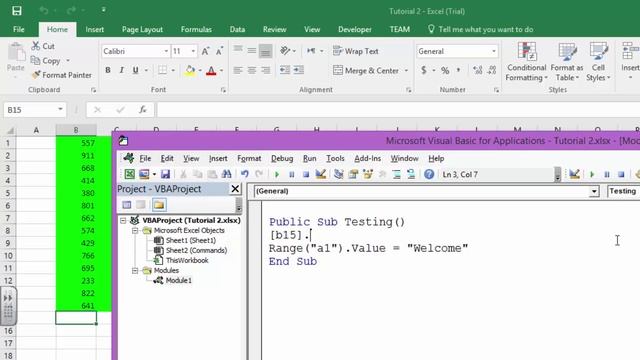Click View Code icon in Project panel
Screen dimensions: 640x360
(x=127, y=204)
